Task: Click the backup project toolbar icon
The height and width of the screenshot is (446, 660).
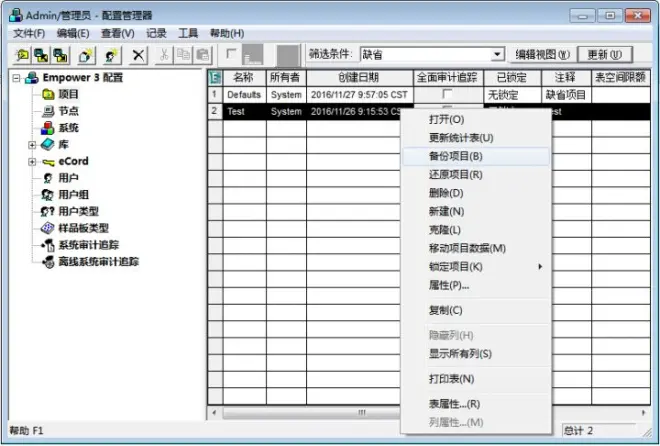Action: tap(41, 55)
